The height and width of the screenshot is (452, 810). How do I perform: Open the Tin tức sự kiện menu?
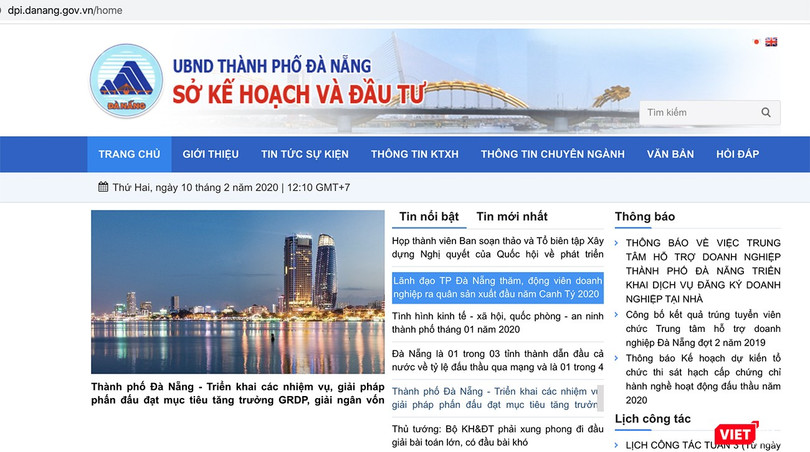tap(305, 154)
